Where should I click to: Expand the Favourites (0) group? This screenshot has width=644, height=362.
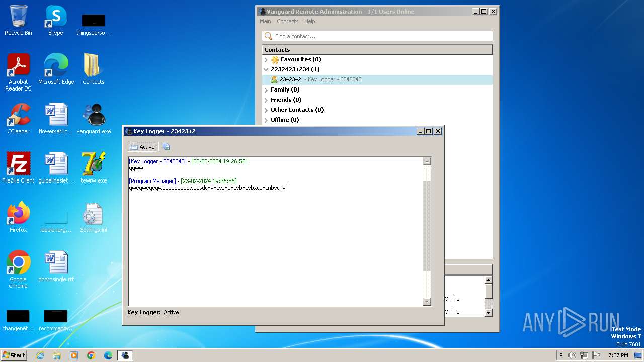pos(266,59)
